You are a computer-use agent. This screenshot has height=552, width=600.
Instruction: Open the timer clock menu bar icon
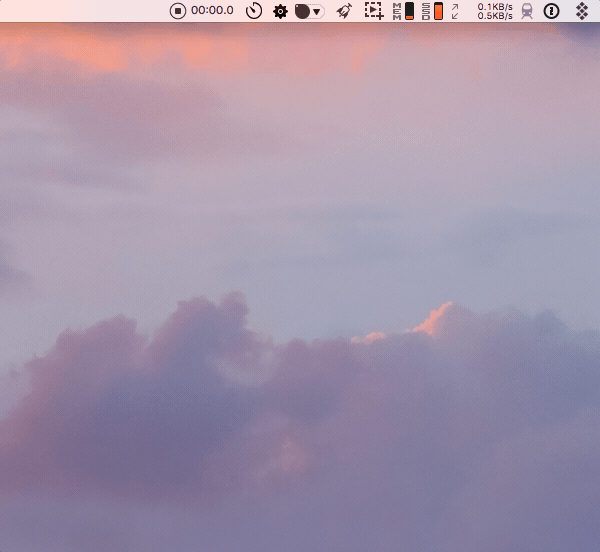254,11
